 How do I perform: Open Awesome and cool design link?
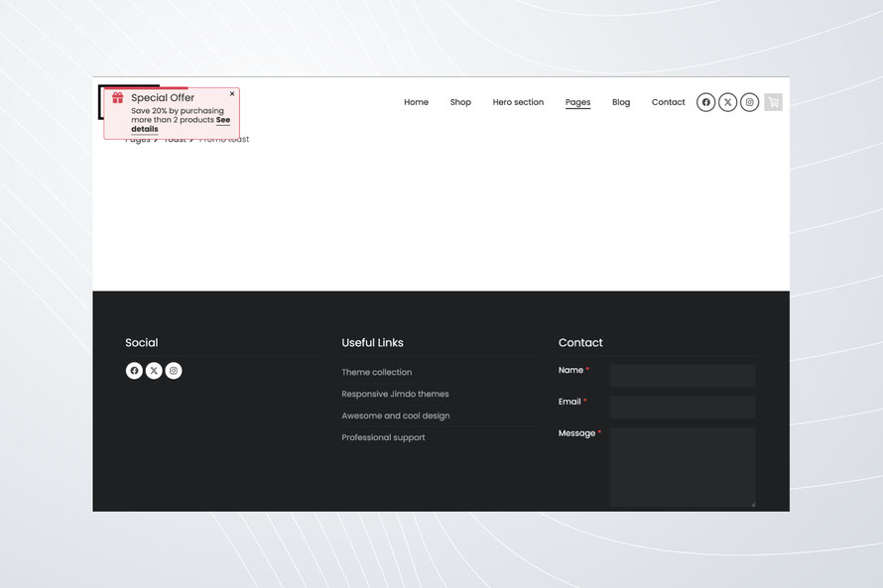coord(396,415)
